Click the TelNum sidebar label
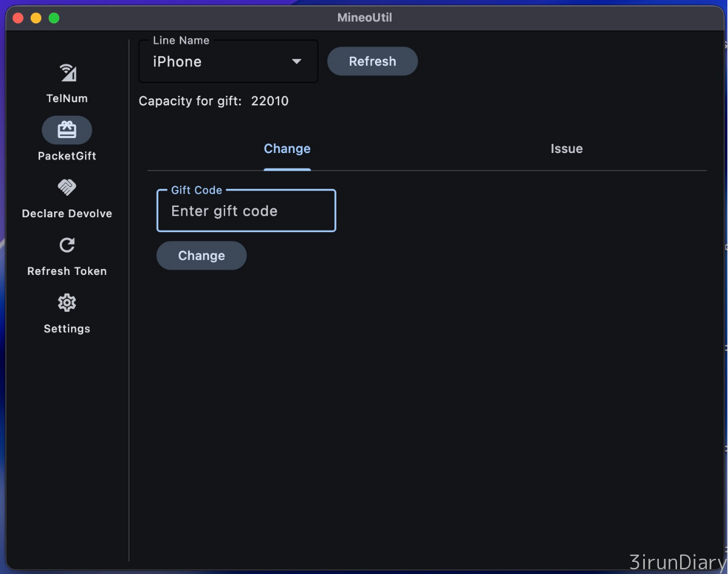The height and width of the screenshot is (574, 728). [x=67, y=98]
